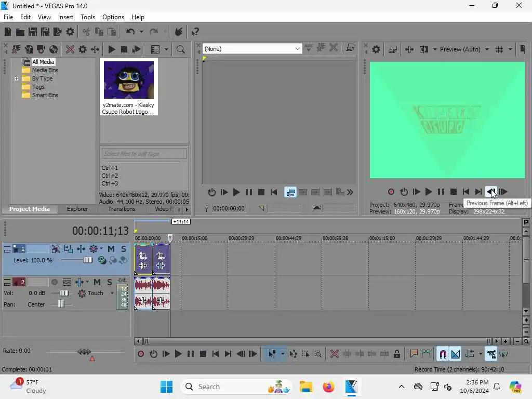Click What's This help icon

coord(195,32)
